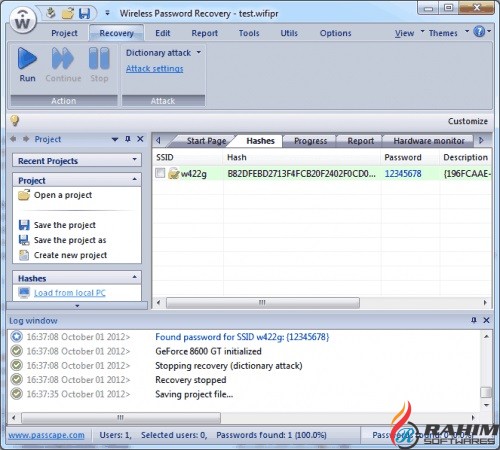Screen dimensions: 500x450
Task: Click the hashes table horizontal scrollbar thumb
Action: [263, 303]
